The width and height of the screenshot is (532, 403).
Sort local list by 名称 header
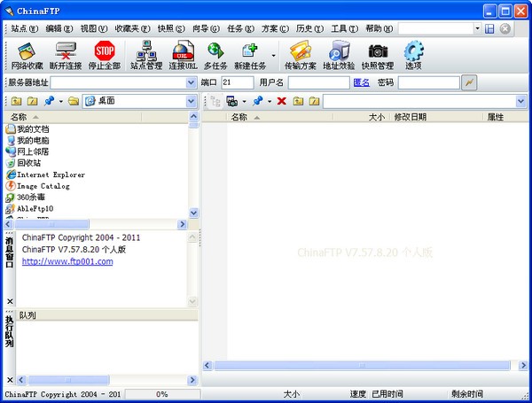pyautogui.click(x=73, y=117)
